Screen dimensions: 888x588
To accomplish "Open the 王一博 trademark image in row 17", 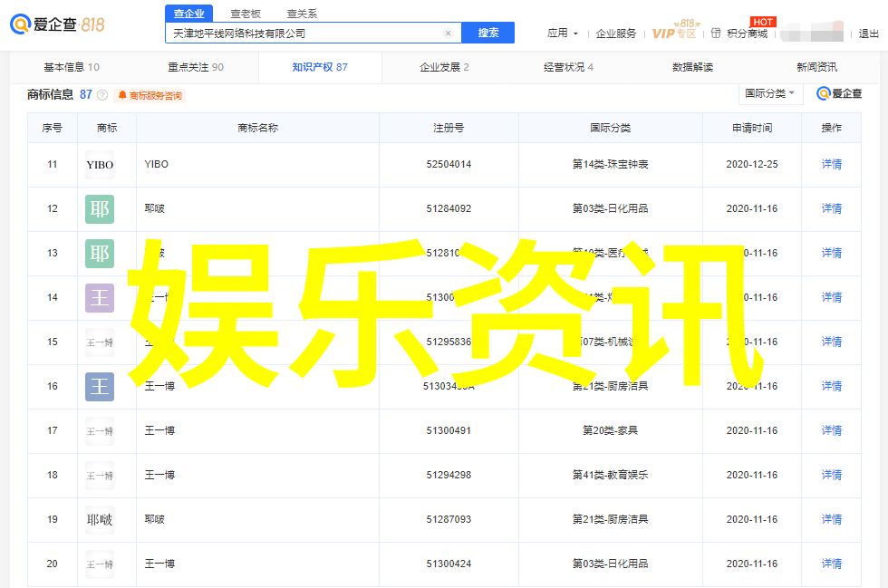I will (x=100, y=431).
